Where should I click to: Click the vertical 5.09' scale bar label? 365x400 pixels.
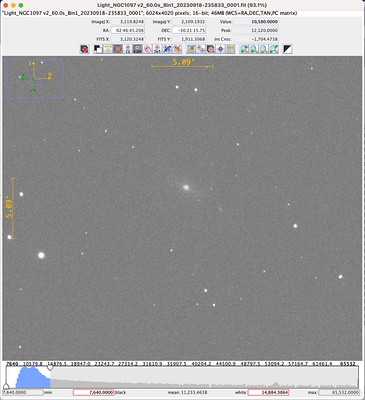[x=9, y=208]
